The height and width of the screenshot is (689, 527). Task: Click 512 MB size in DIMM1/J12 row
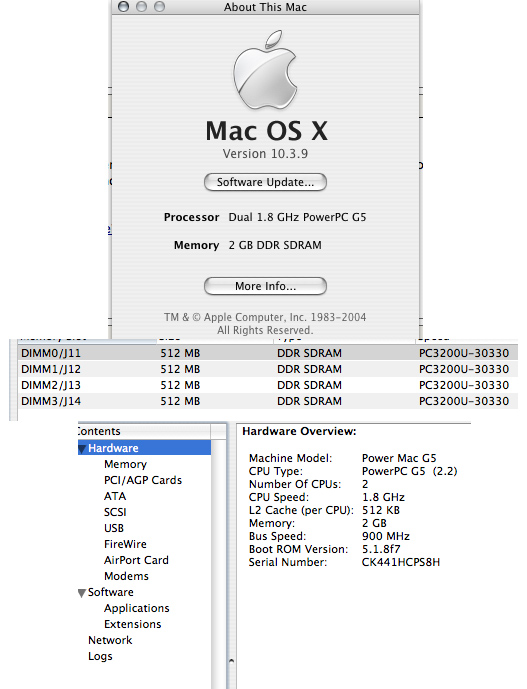point(180,369)
